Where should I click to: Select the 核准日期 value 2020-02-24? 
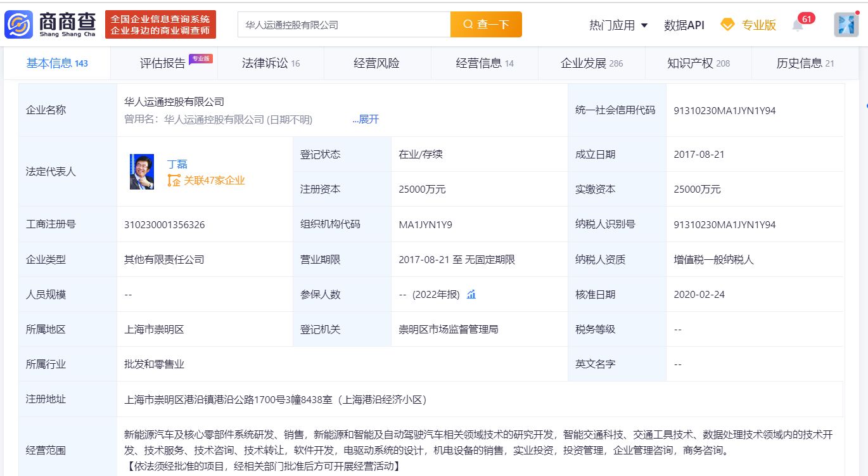tap(699, 294)
